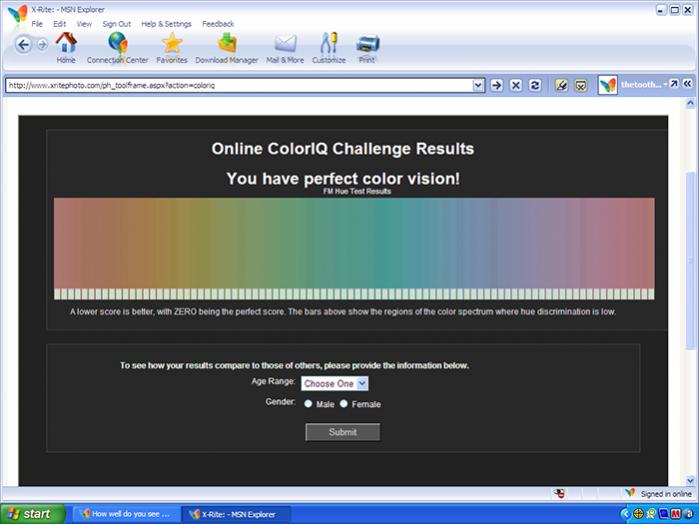Click 'Online ColorIQ Challenge Results' title

343,149
